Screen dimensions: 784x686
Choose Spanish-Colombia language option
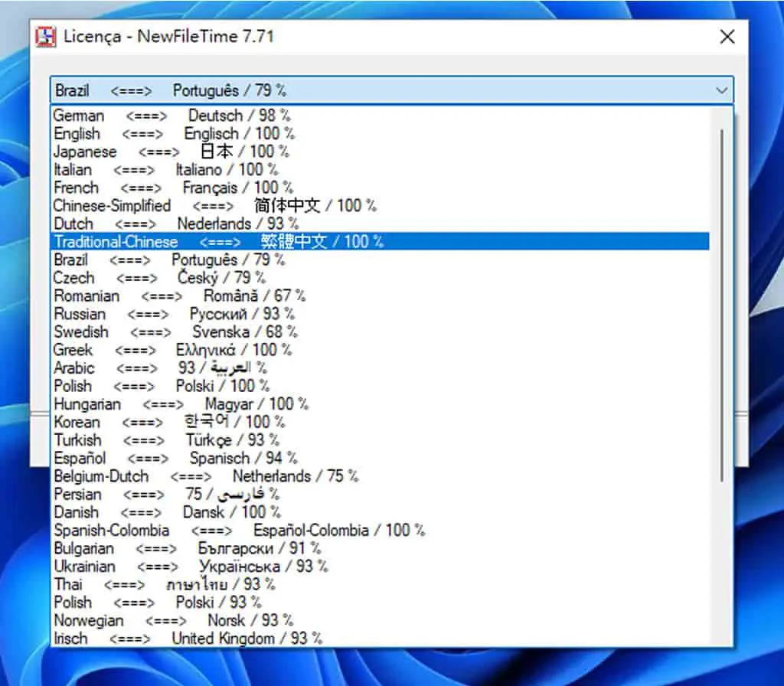381,530
